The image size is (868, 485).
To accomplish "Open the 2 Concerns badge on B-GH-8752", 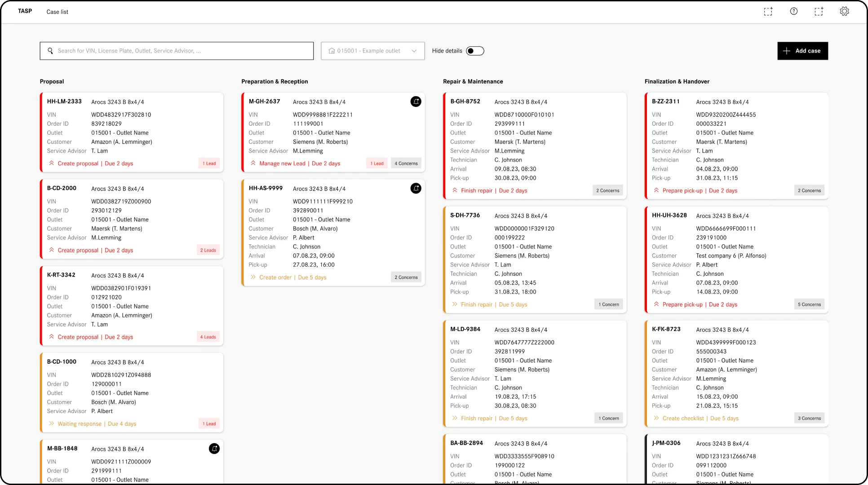I will (x=608, y=190).
